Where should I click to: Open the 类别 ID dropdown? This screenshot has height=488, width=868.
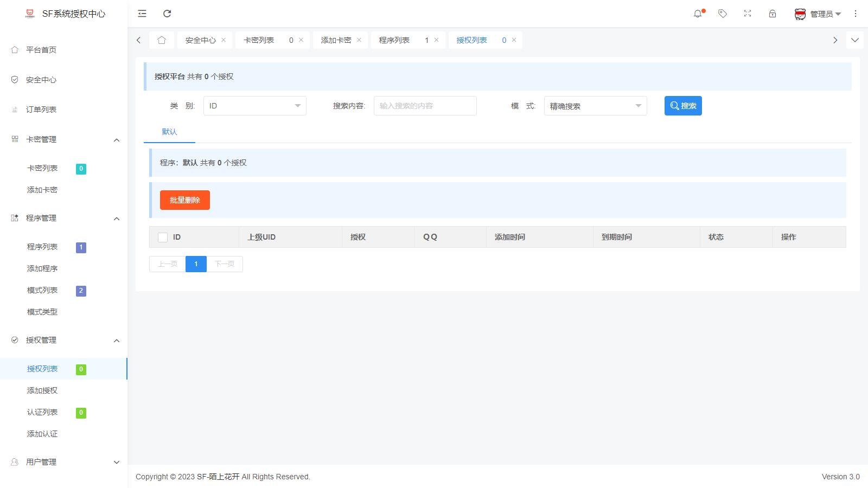pos(254,106)
